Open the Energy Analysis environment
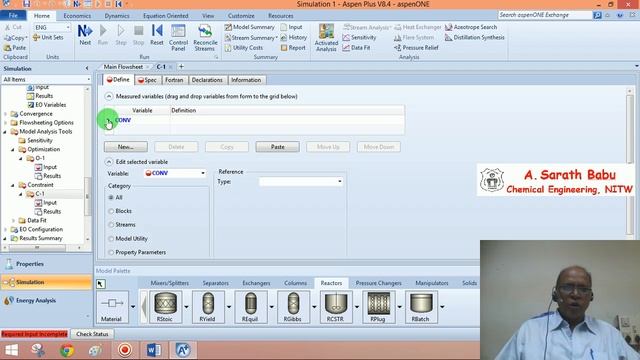Viewport: 640px width, 360px height. tap(47, 300)
